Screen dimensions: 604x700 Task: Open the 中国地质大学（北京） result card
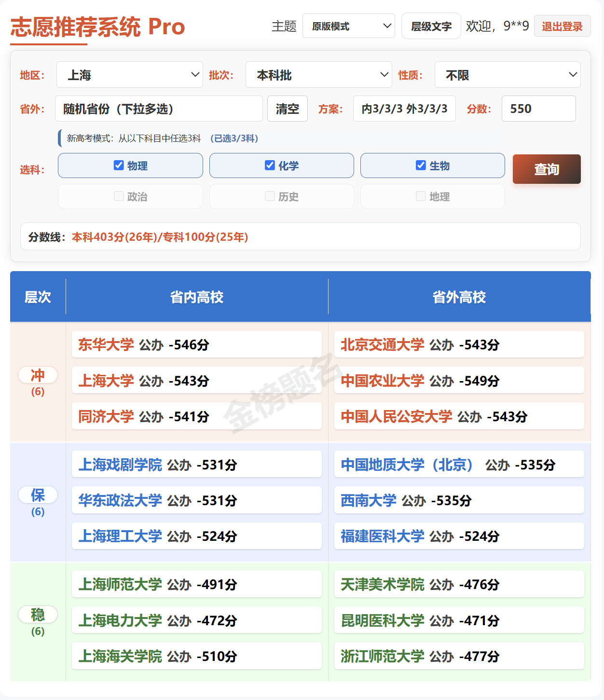[459, 464]
